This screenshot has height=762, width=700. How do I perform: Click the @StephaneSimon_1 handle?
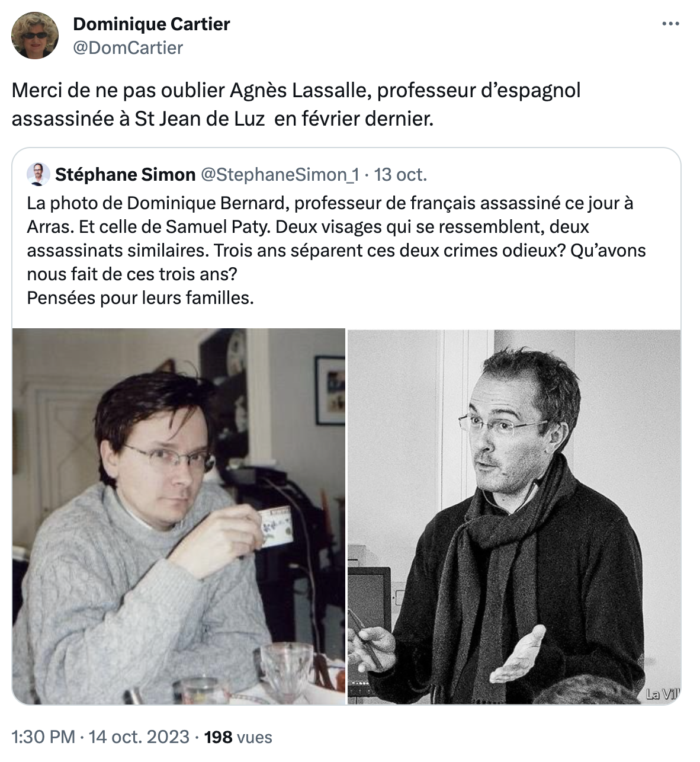(280, 174)
